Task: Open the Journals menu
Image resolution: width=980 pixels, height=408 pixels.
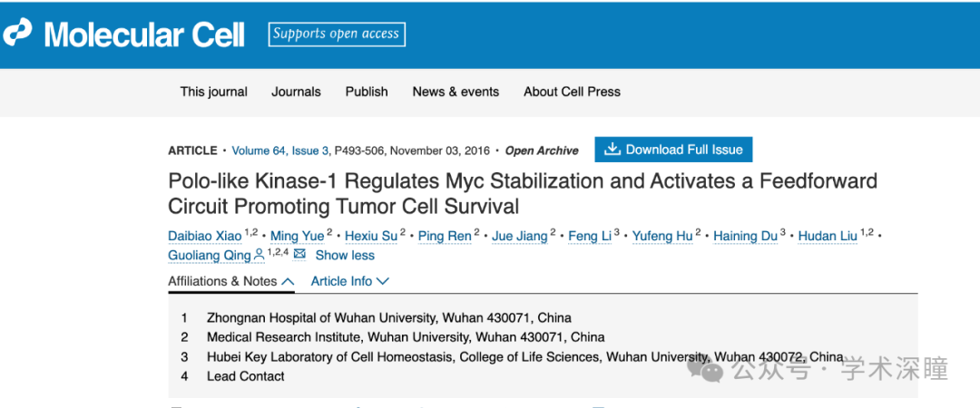Action: point(296,92)
